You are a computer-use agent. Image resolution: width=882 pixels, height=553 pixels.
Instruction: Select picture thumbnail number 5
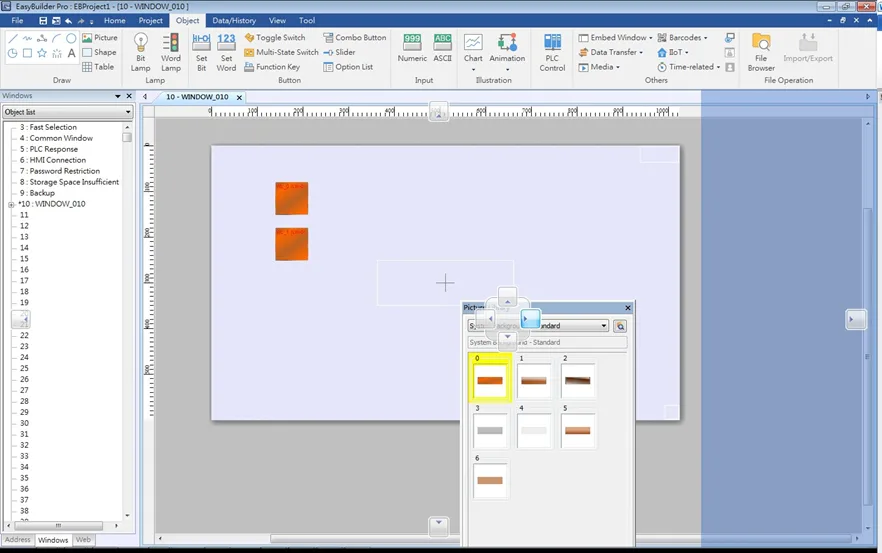(x=578, y=430)
